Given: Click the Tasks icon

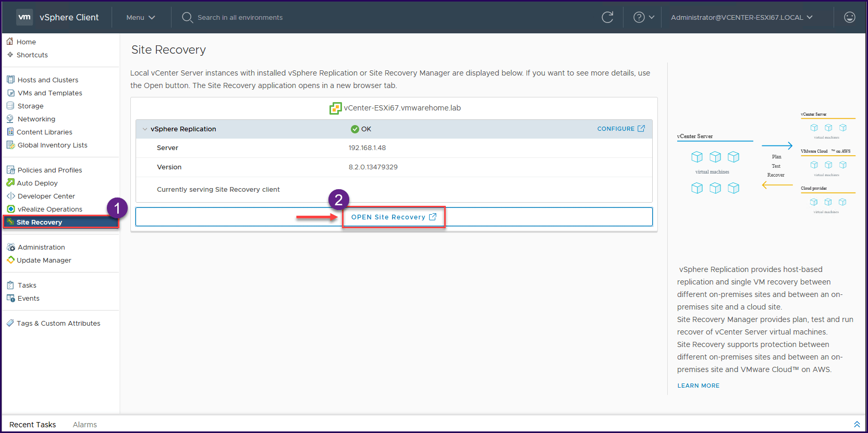Looking at the screenshot, I should click(x=10, y=285).
